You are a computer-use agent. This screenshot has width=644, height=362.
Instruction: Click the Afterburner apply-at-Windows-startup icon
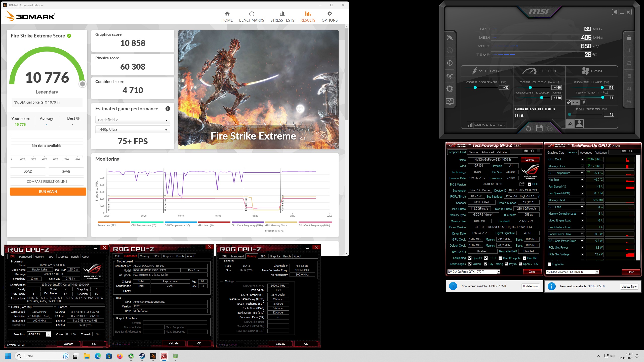[615, 12]
